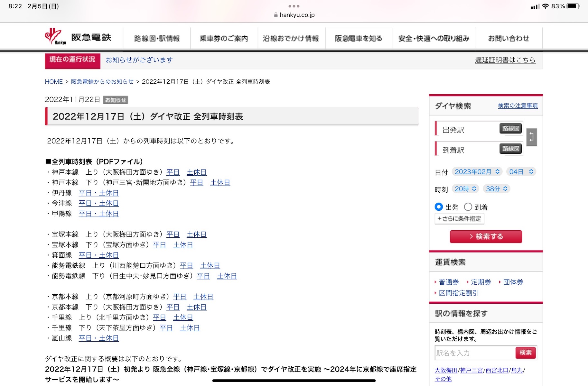Open 千里線 下り 土休日 timetable PDF
The height and width of the screenshot is (386, 588).
click(x=190, y=328)
